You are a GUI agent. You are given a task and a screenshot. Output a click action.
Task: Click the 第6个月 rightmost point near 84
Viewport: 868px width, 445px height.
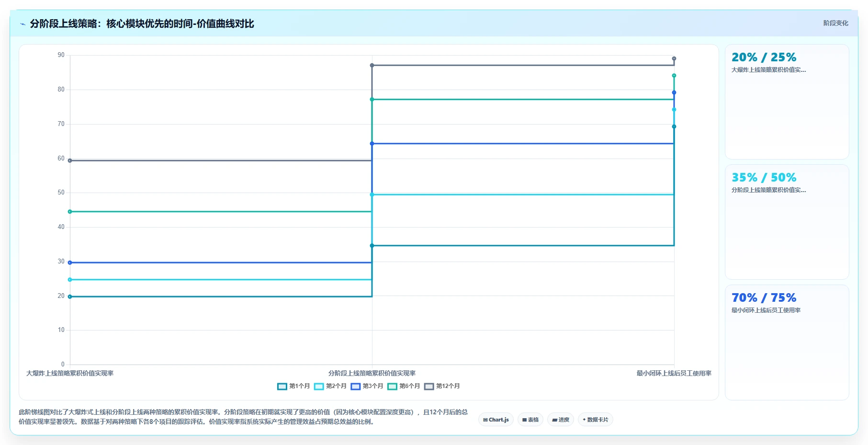(x=674, y=76)
